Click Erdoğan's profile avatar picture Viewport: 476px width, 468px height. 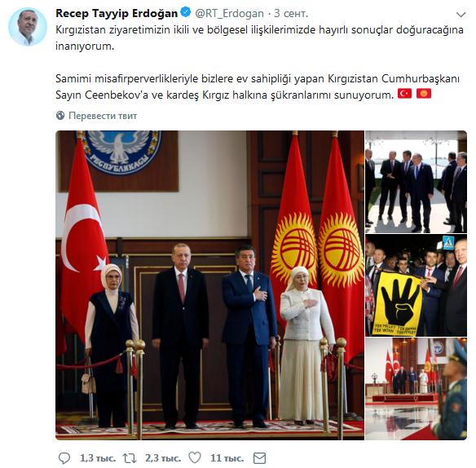pyautogui.click(x=28, y=27)
